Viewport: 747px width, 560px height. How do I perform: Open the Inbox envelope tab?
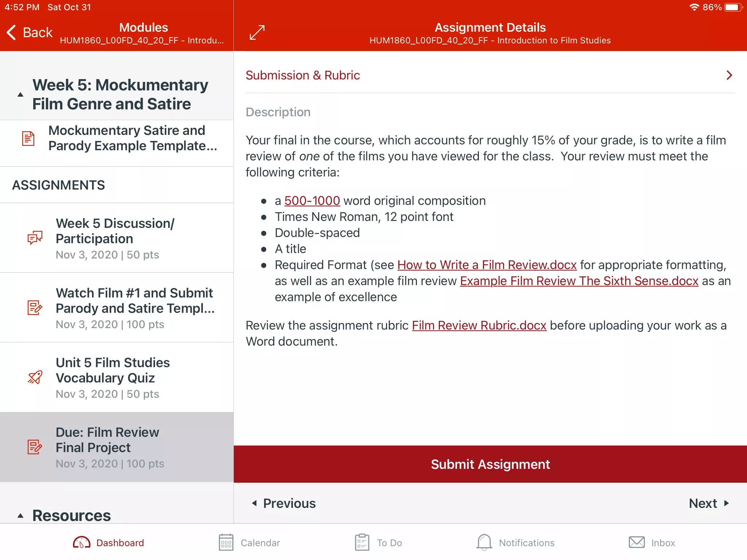pos(652,542)
